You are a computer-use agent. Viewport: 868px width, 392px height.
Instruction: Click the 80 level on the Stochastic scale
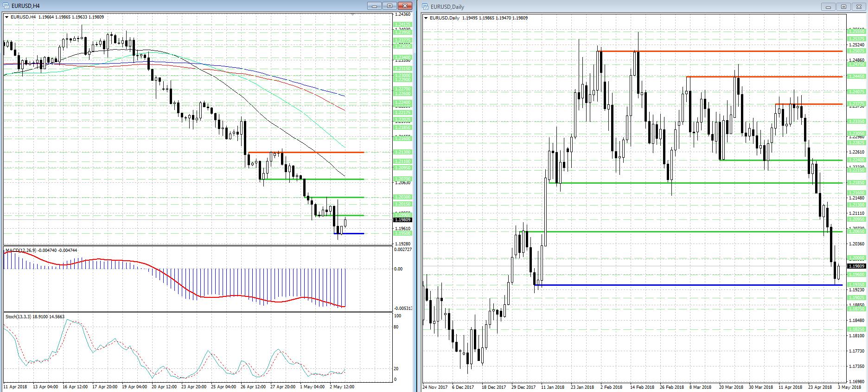tap(396, 327)
